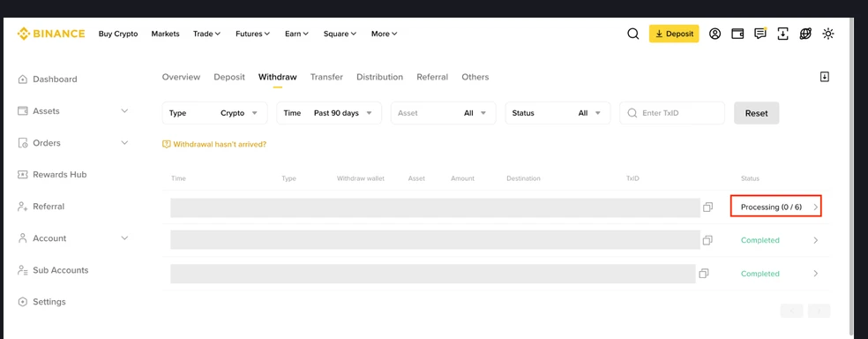Copy TxID of first Completed row
This screenshot has height=339, width=868.
(707, 240)
